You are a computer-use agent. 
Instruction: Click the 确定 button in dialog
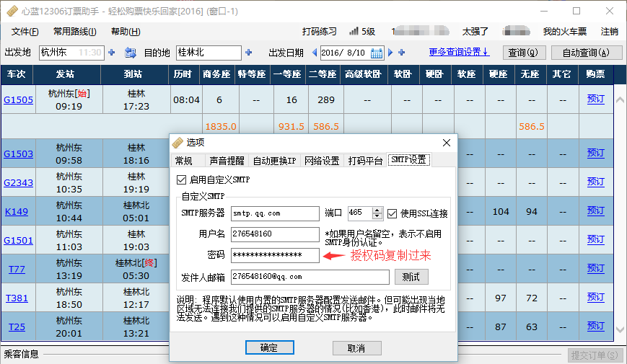[269, 347]
